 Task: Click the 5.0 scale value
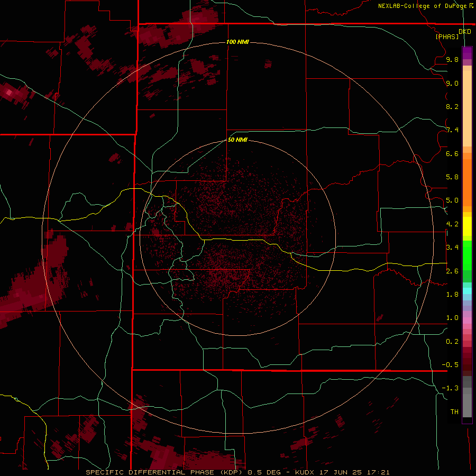pos(452,200)
